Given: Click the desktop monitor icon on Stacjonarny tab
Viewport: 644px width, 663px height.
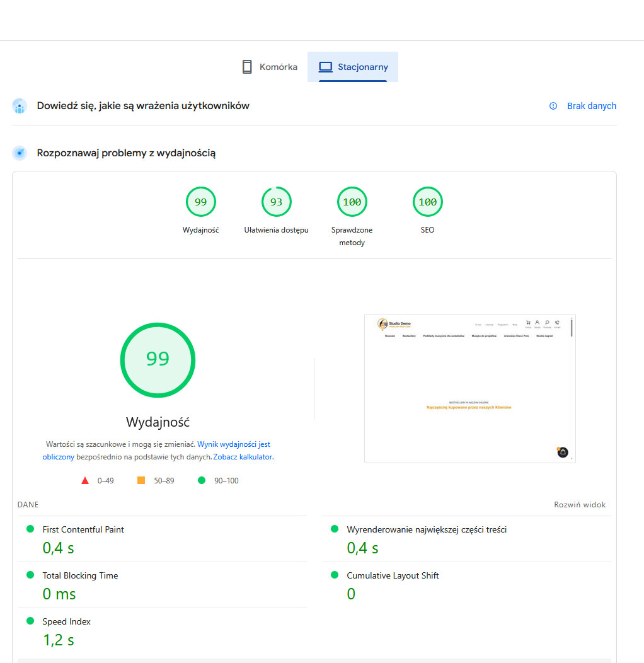Looking at the screenshot, I should 326,66.
